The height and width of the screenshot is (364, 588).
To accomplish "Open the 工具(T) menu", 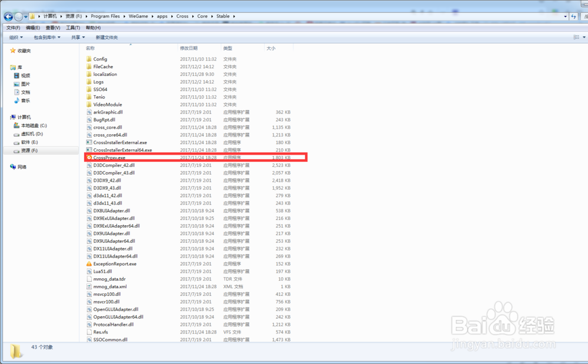I will 73,28.
